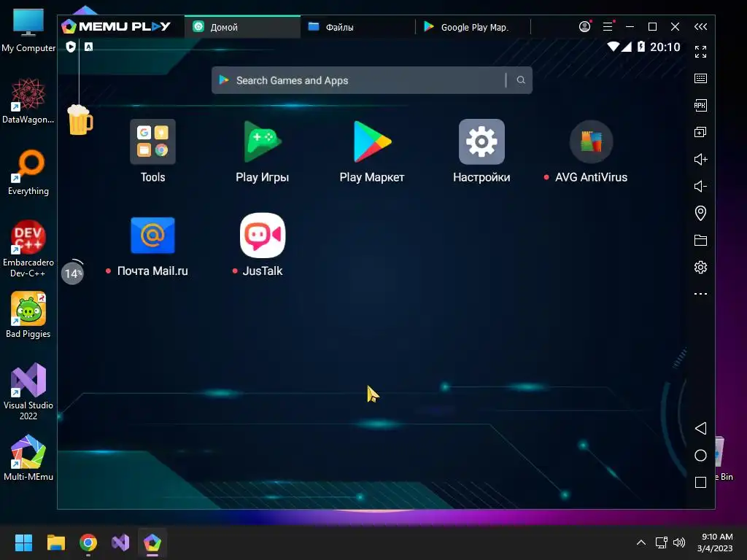Toggle MEmu fullscreen mode icon
The height and width of the screenshot is (560, 747).
700,52
